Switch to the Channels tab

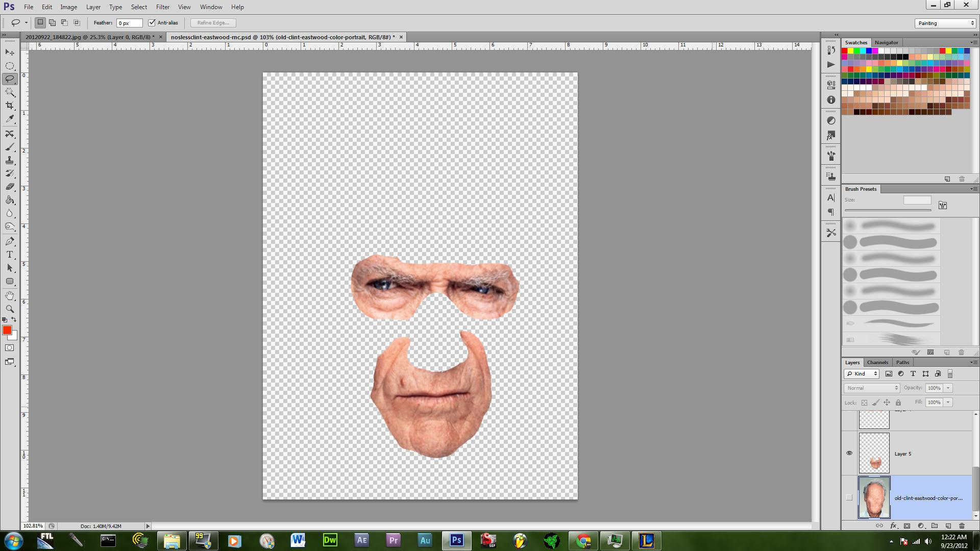(877, 362)
